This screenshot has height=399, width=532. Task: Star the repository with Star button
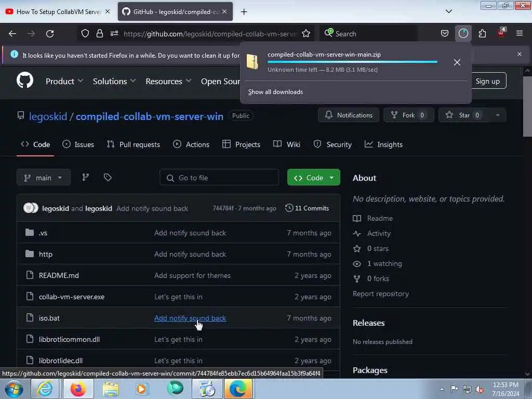click(x=464, y=115)
